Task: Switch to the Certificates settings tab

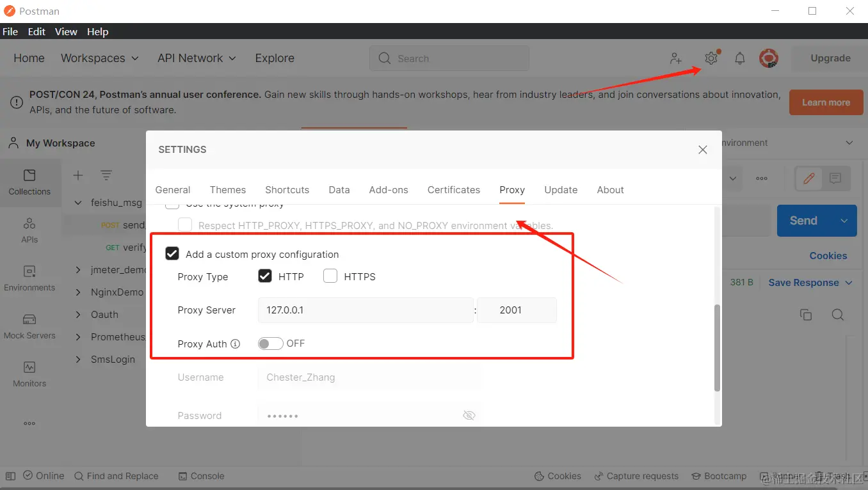Action: pos(454,190)
